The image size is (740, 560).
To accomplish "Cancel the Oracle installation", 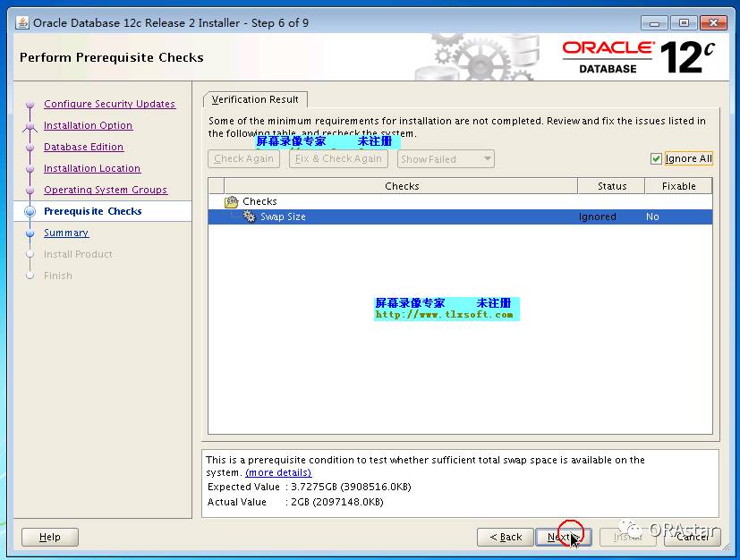I will point(692,537).
